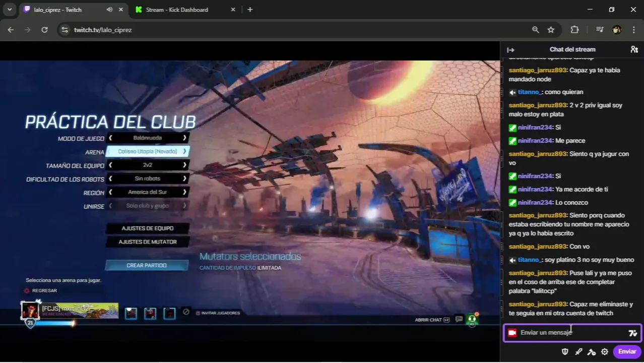Click the blocked circle icon near party slots
The width and height of the screenshot is (644, 363).
pos(186,312)
